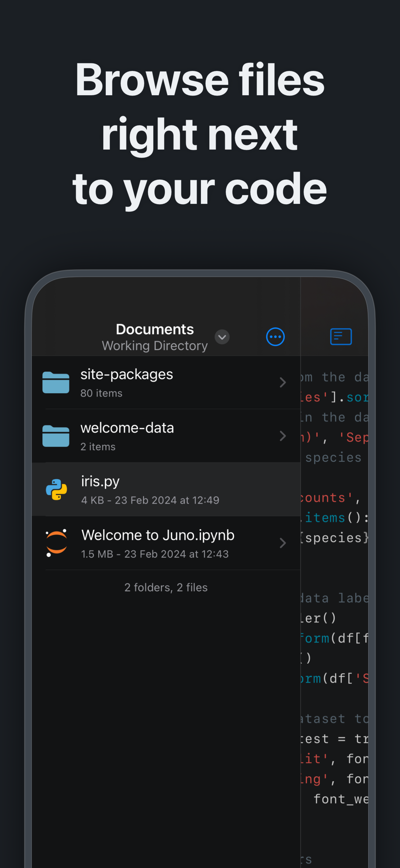Select the iris.py file name
400x868 pixels.
(x=100, y=481)
